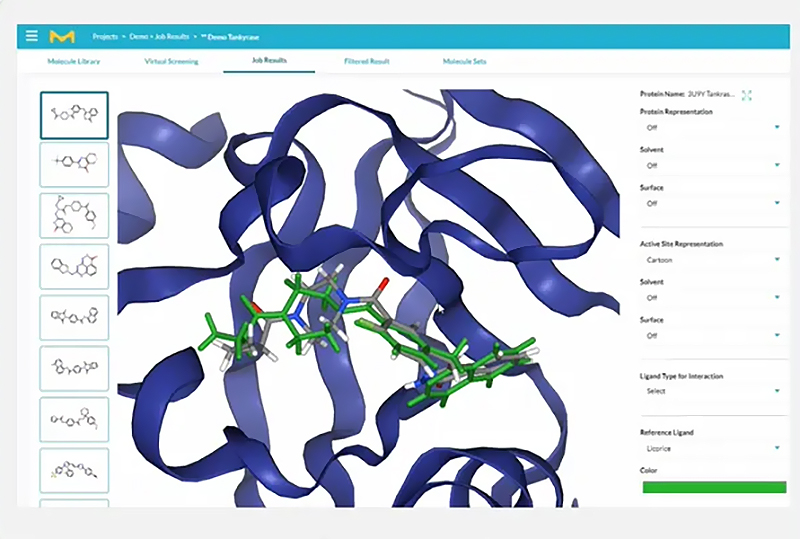Click Job Results breadcrumb link
The width and height of the screenshot is (800, 539).
[172, 37]
